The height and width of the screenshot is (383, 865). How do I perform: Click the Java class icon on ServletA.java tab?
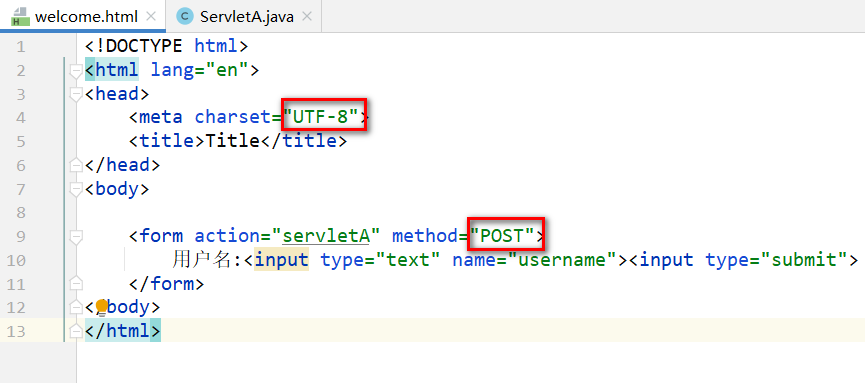click(x=184, y=17)
